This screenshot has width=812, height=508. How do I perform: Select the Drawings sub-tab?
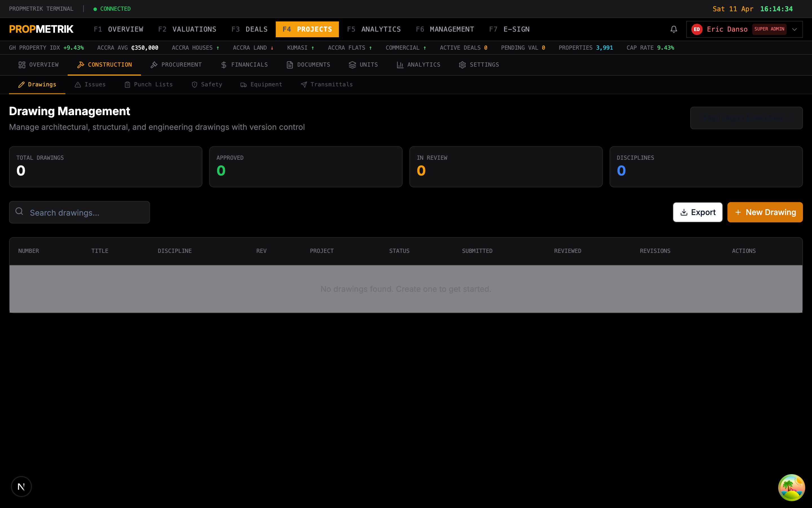tap(37, 85)
